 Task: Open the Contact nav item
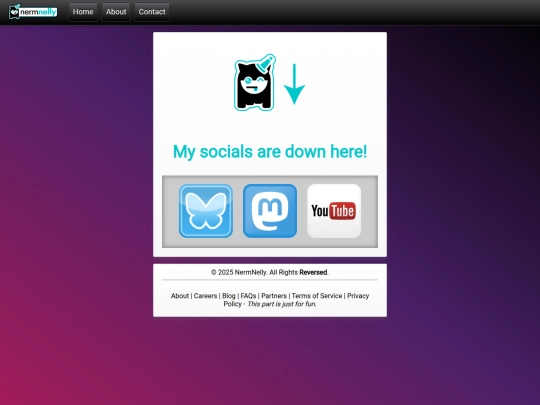[x=152, y=12]
